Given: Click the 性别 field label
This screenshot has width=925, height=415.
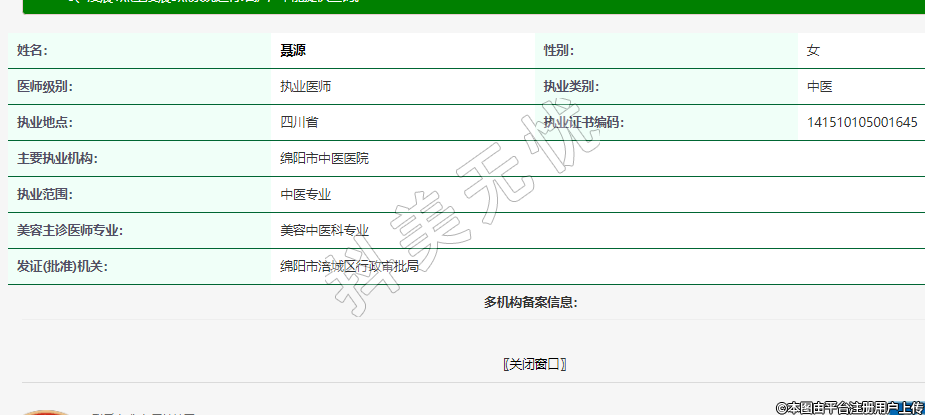Looking at the screenshot, I should (x=558, y=50).
